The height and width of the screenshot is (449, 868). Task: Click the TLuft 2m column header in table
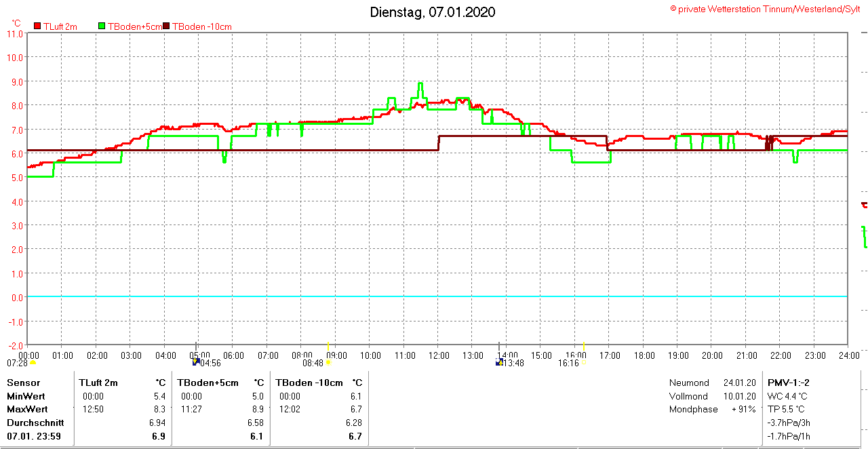[x=98, y=383]
